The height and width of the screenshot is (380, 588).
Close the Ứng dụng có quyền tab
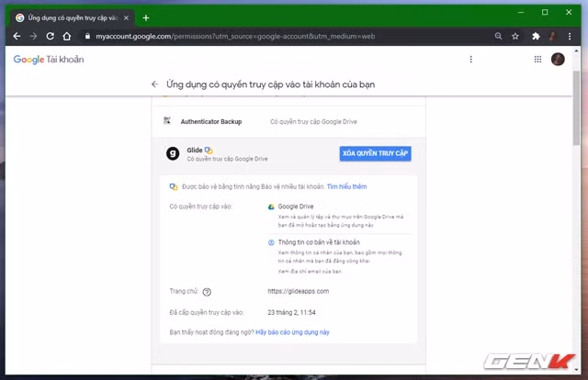pos(127,17)
